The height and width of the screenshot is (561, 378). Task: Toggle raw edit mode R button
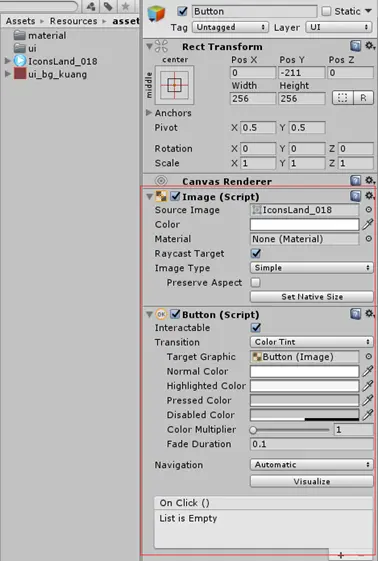[363, 98]
